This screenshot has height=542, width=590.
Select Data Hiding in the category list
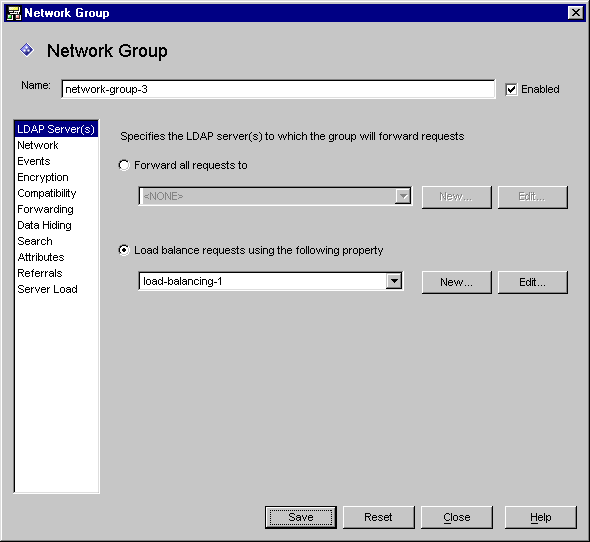tap(56, 225)
